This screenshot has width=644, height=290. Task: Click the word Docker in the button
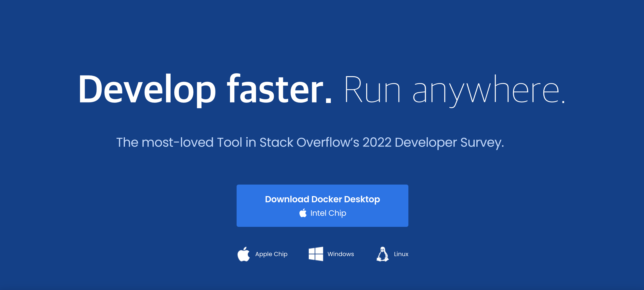[326, 199]
